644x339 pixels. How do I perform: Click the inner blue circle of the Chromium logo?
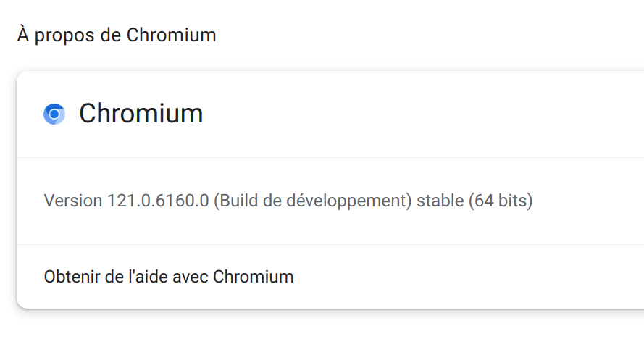(54, 114)
